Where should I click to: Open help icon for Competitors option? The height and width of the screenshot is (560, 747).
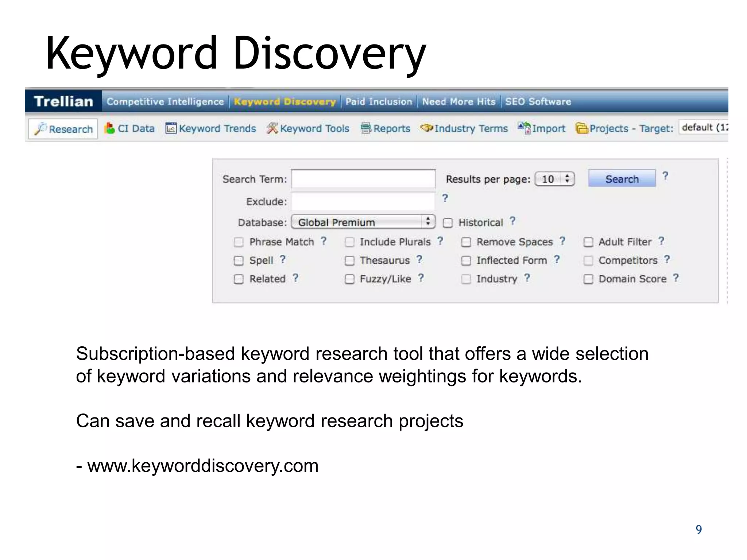(x=667, y=260)
